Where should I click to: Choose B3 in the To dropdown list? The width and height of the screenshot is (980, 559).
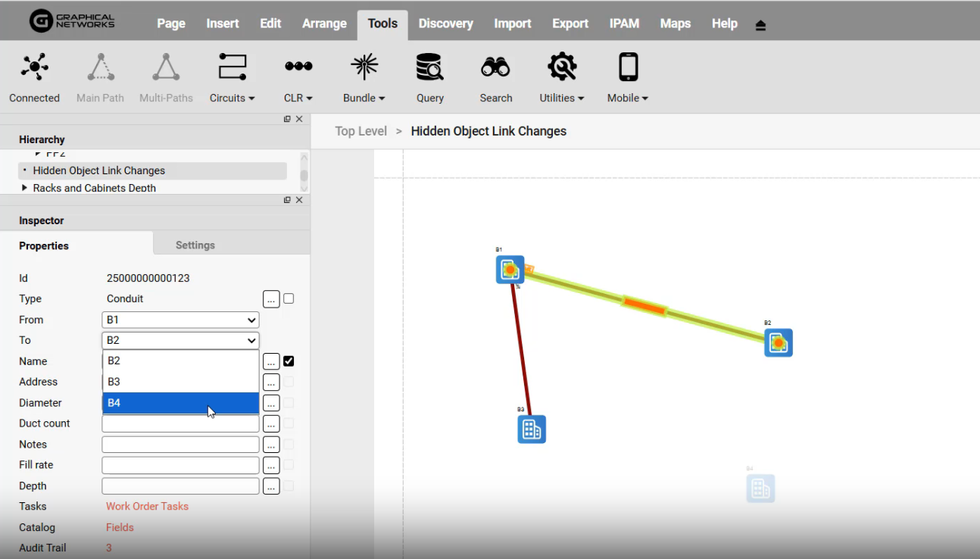point(180,382)
